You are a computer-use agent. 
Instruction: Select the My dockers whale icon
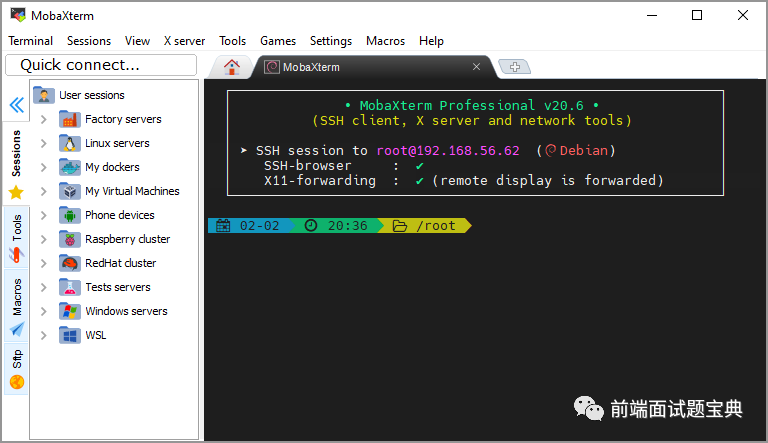tap(70, 167)
